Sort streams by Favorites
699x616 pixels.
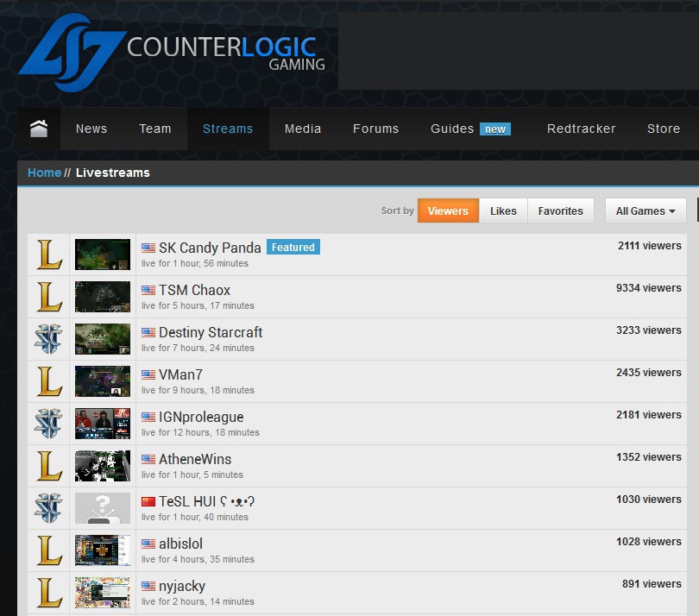pyautogui.click(x=560, y=211)
